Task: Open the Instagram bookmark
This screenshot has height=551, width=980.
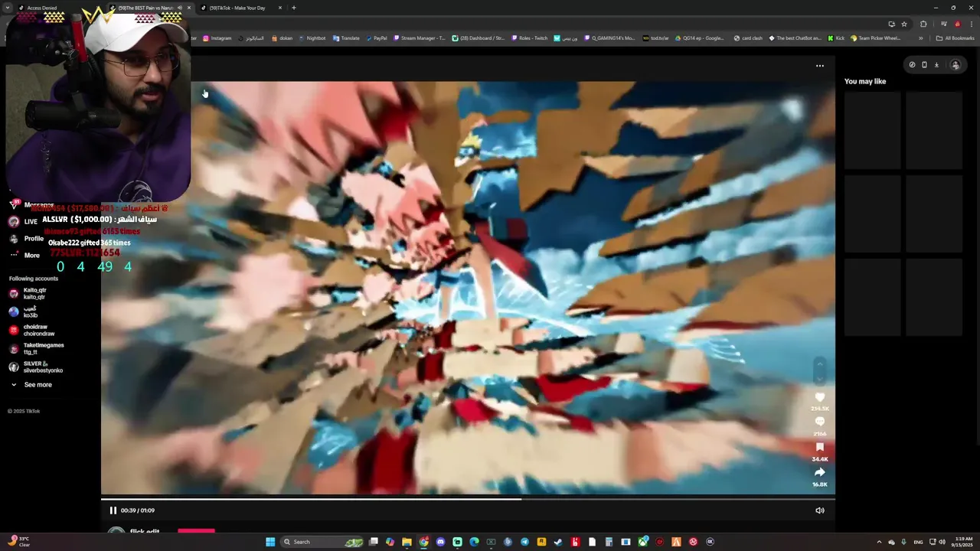Action: click(217, 38)
